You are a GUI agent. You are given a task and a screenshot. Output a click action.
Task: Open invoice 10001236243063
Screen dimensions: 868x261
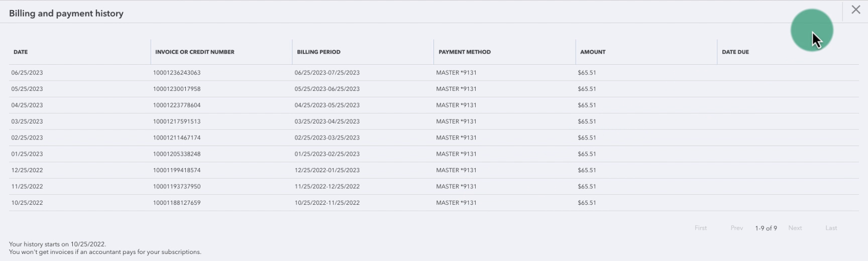[177, 72]
